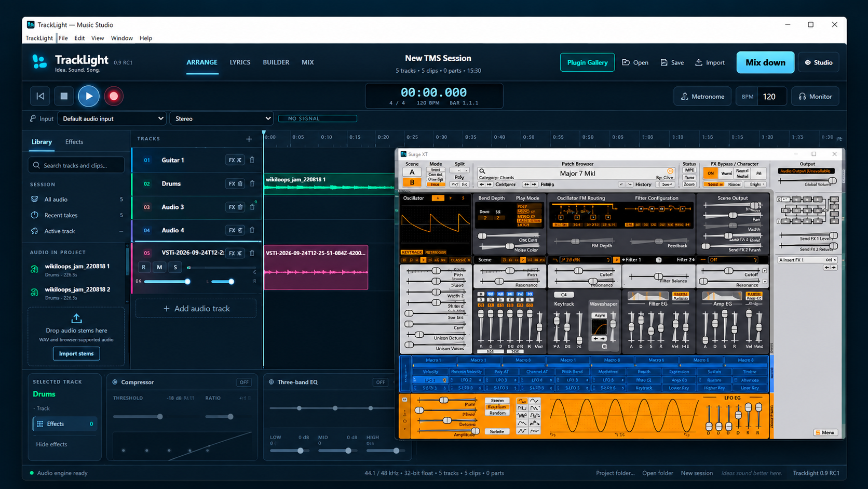Viewport: 868px width, 489px height.
Task: Click the Surge XT previous category arrow
Action: click(x=482, y=184)
